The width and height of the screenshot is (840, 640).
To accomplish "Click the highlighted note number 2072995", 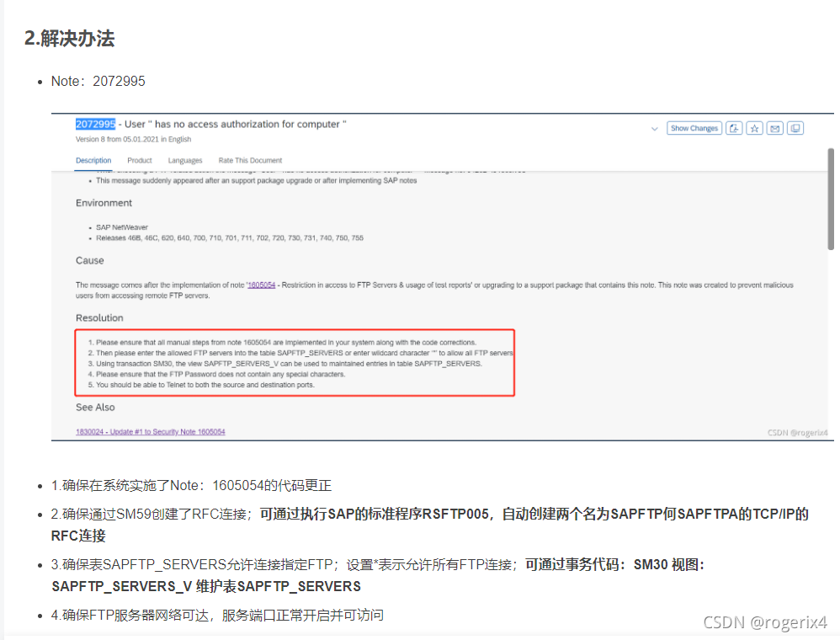I will 95,124.
